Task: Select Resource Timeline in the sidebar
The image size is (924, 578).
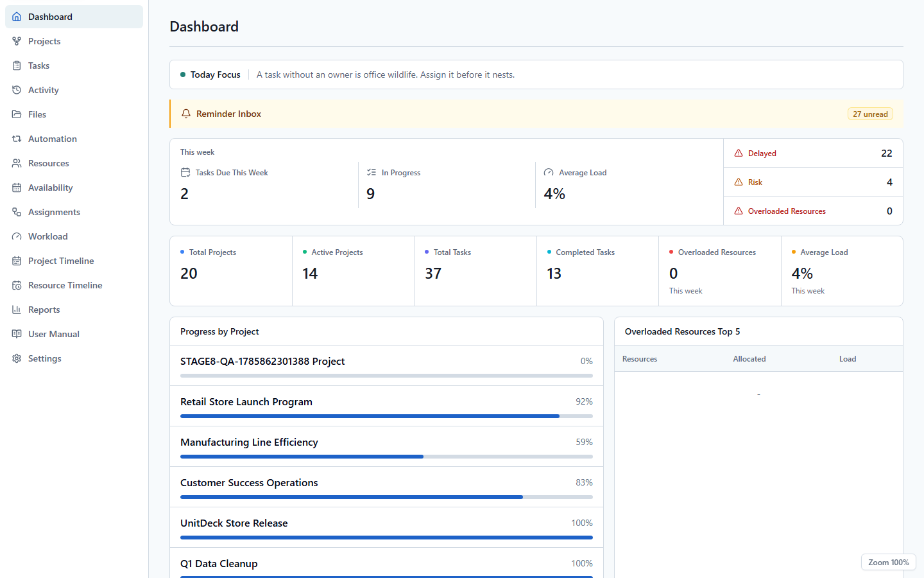Action: [74, 285]
